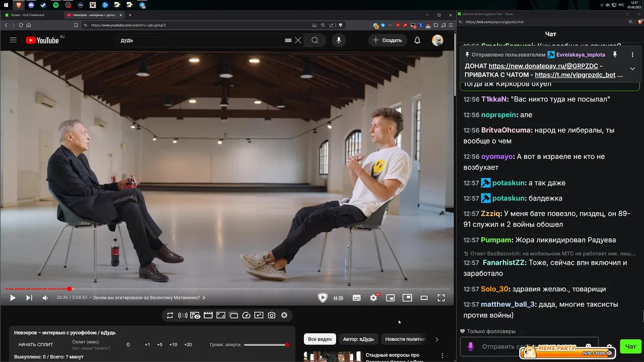Add +1 minute to split
Screen dimensions: 644x362
(x=147, y=344)
